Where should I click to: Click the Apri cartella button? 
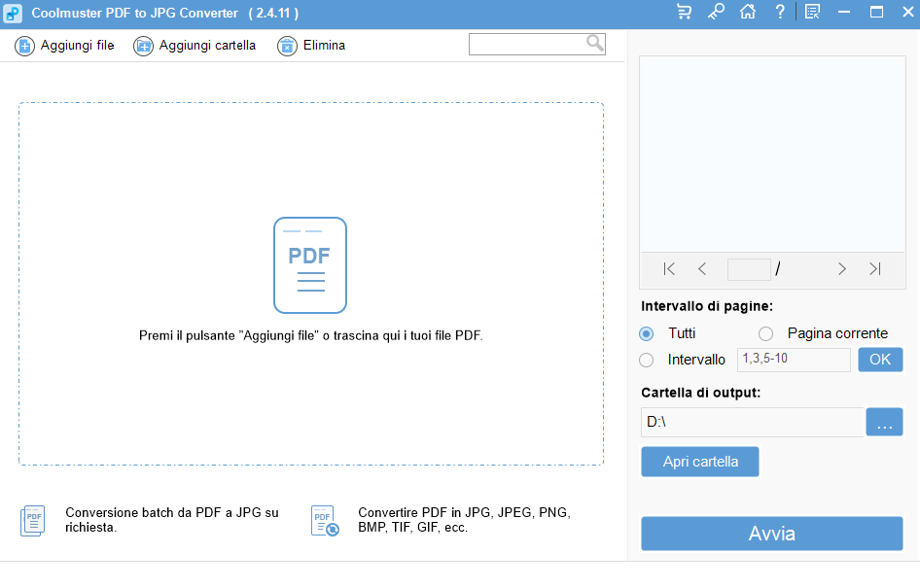tap(700, 462)
